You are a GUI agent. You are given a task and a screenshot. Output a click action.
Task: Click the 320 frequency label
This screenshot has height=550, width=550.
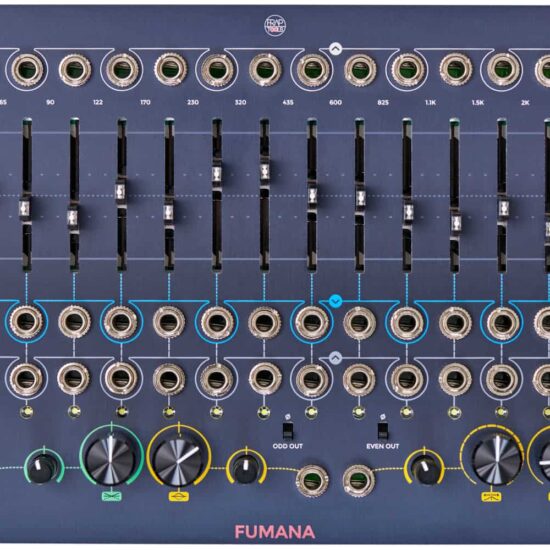coord(240,102)
